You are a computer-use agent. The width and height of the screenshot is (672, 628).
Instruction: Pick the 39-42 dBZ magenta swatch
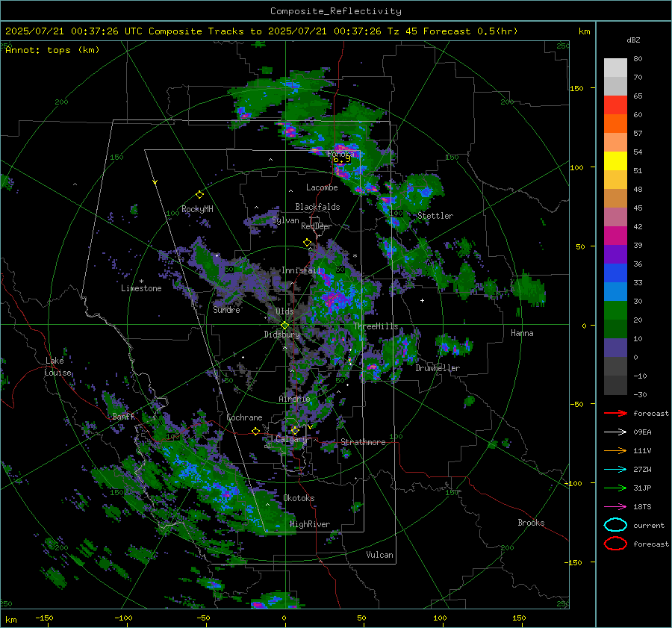coord(615,236)
